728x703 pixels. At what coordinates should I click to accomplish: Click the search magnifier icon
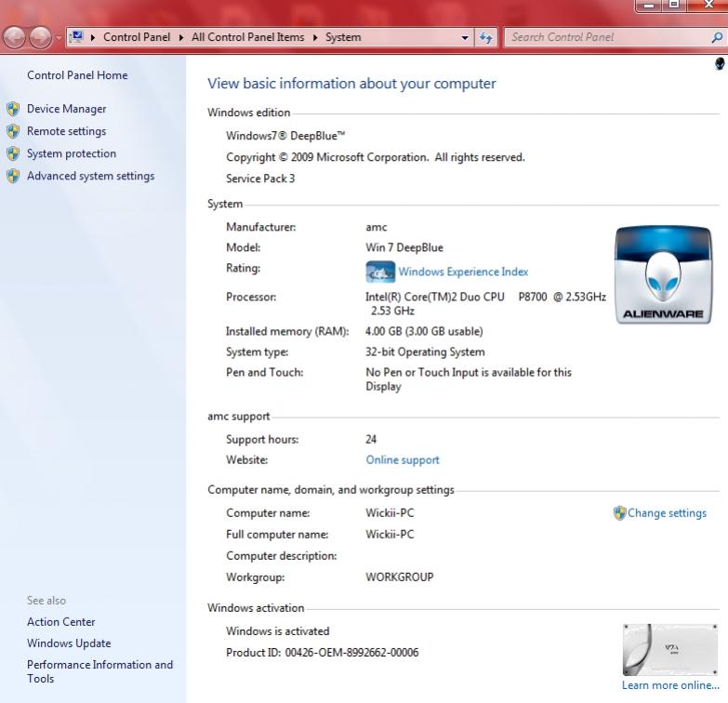pyautogui.click(x=717, y=37)
